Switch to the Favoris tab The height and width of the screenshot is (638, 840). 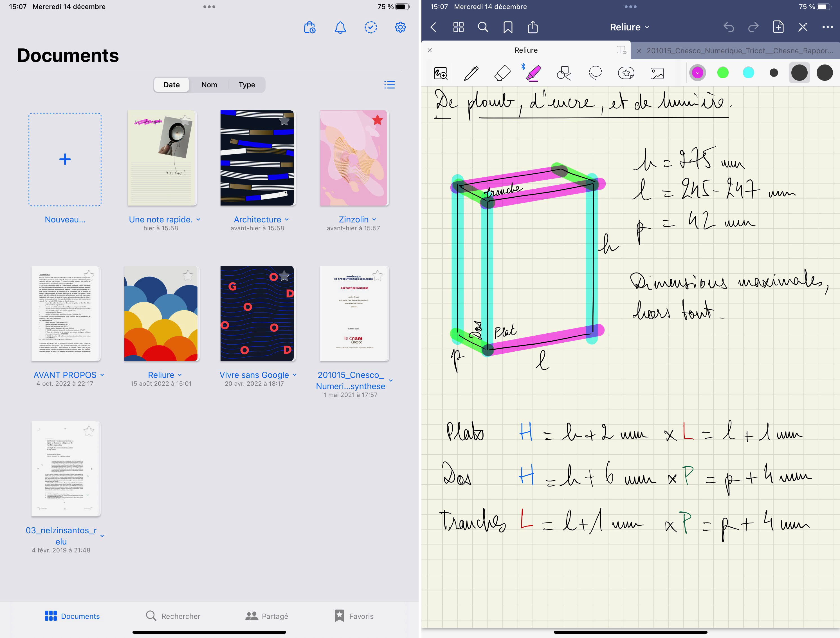point(354,616)
